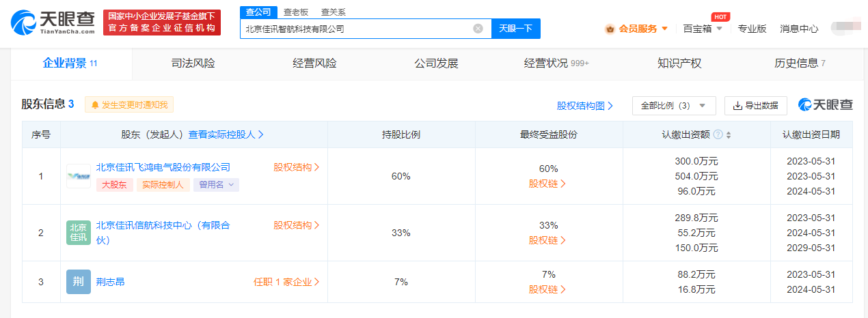The image size is (868, 318).
Task: Click the 大股东 tag
Action: 114,184
